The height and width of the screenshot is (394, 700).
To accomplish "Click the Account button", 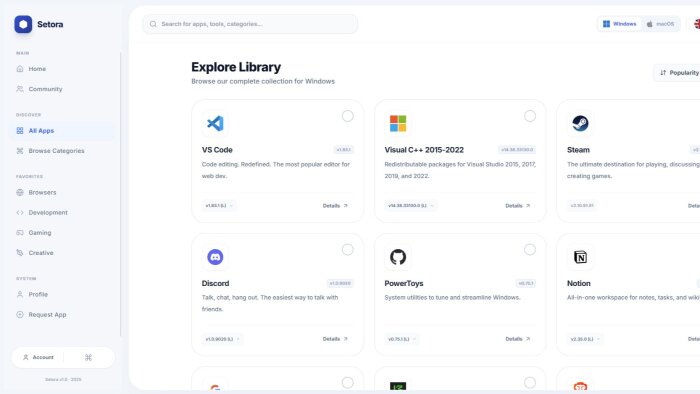I will click(38, 357).
